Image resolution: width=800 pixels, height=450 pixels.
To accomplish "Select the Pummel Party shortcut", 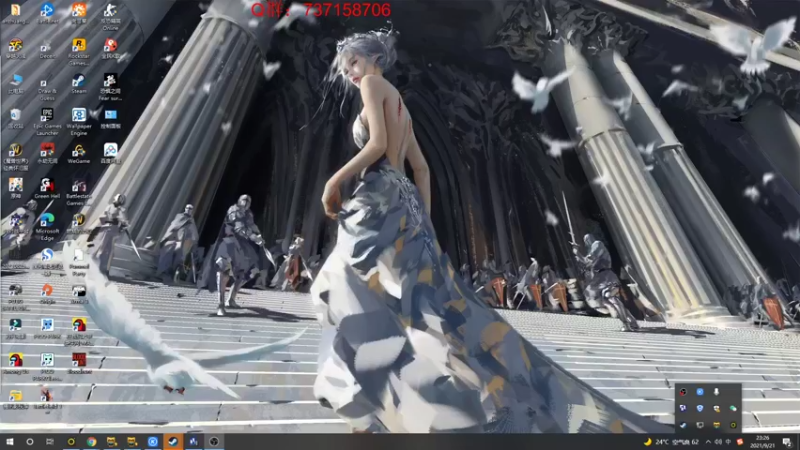I will pyautogui.click(x=79, y=262).
